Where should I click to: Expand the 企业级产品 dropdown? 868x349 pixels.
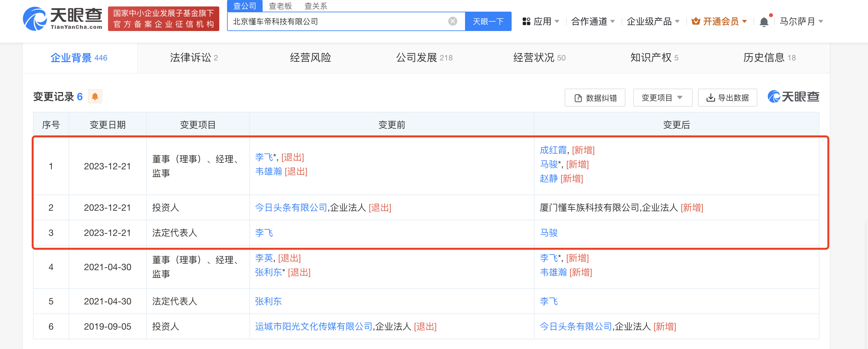click(x=652, y=22)
